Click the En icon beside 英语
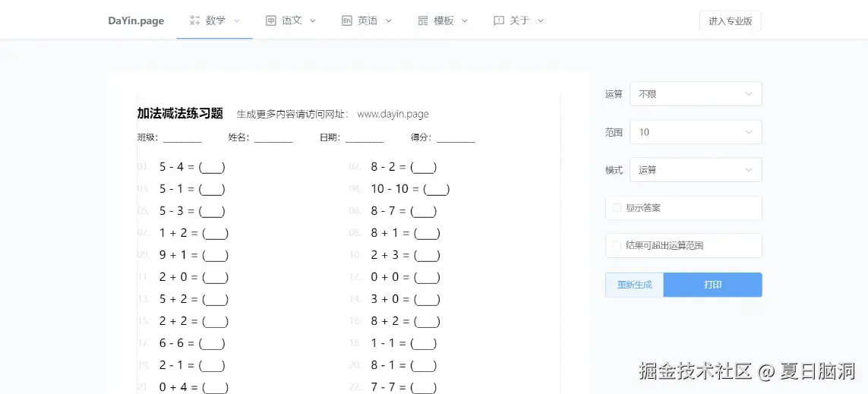The image size is (868, 394). (x=346, y=20)
